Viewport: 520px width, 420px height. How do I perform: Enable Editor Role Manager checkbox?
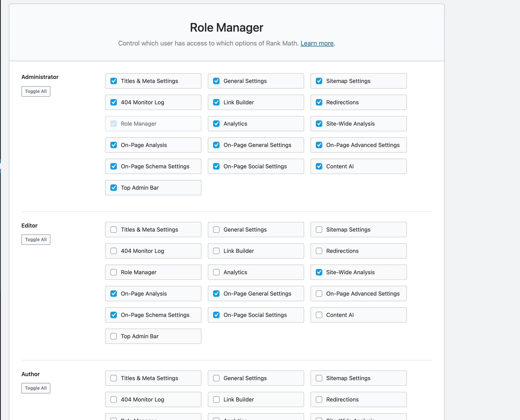[113, 272]
